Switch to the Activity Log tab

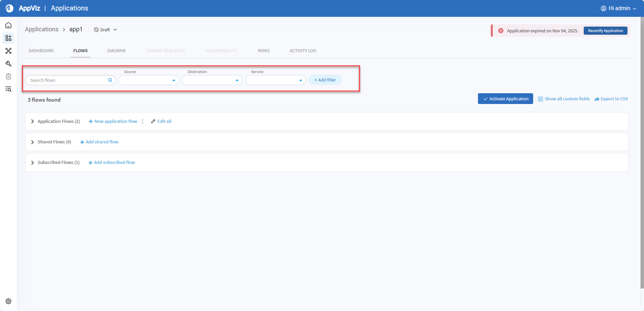coord(303,51)
